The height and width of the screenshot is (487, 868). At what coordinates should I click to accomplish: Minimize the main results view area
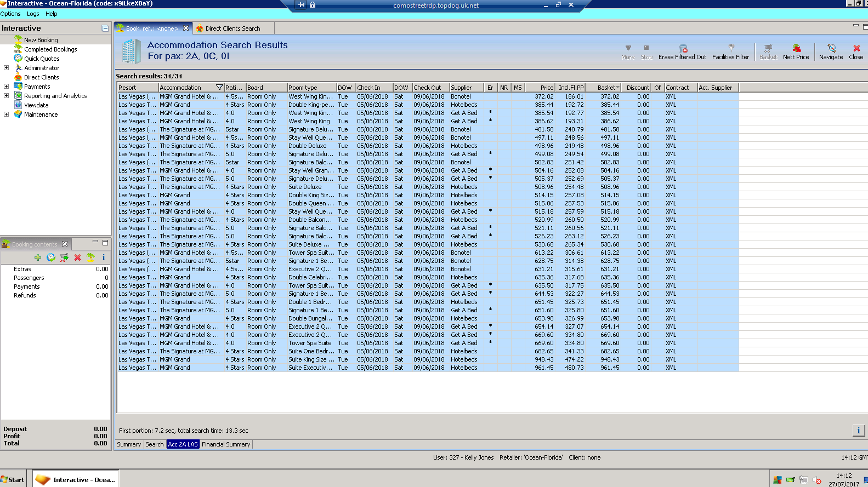pyautogui.click(x=855, y=26)
